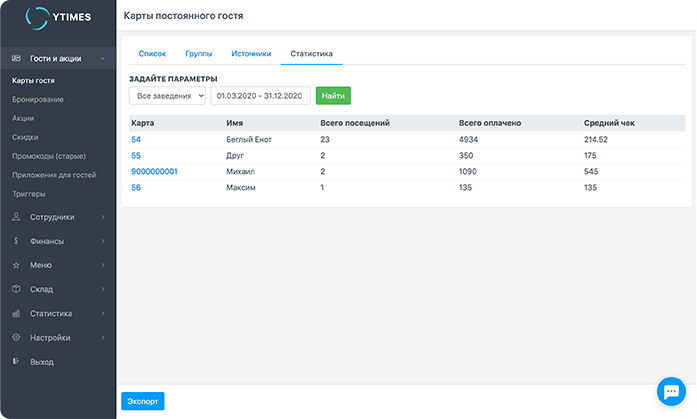Screen dimensions: 697x419
Task: Click the Сотрудники person icon
Action: pos(16,217)
